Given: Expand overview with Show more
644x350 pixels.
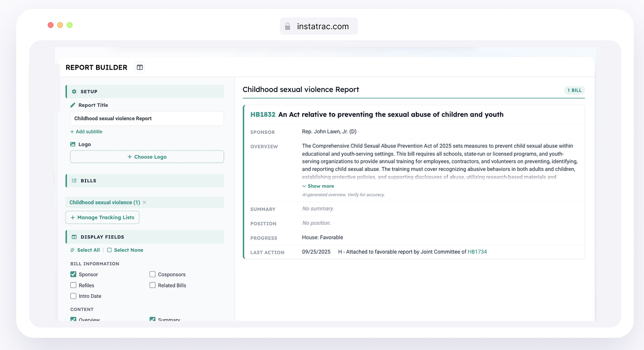Looking at the screenshot, I should click(x=318, y=186).
